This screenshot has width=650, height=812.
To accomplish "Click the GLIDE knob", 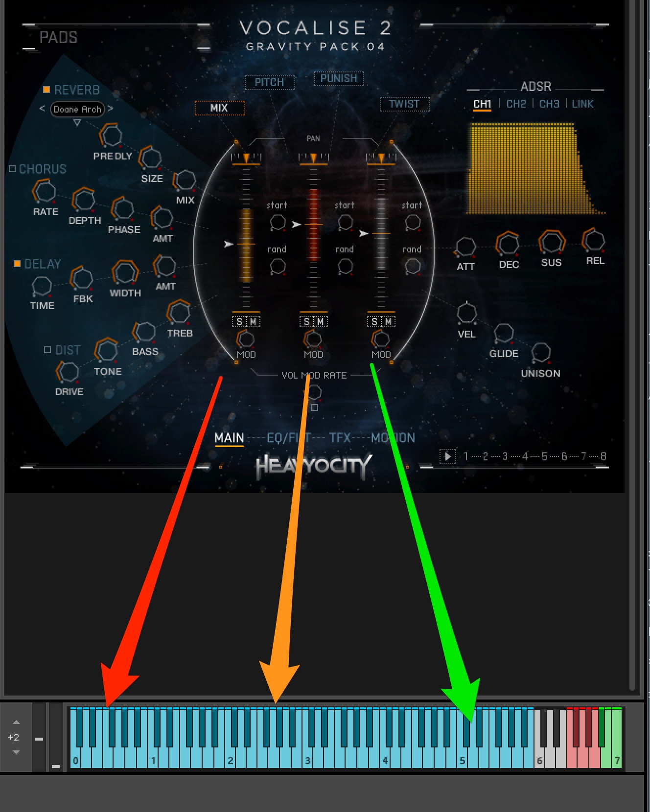I will [504, 334].
